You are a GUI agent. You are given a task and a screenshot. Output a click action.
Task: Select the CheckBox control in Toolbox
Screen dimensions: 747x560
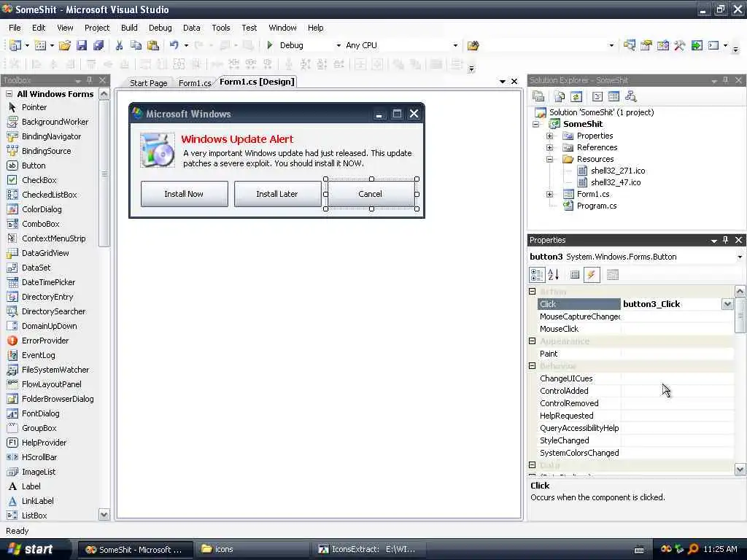pyautogui.click(x=39, y=181)
